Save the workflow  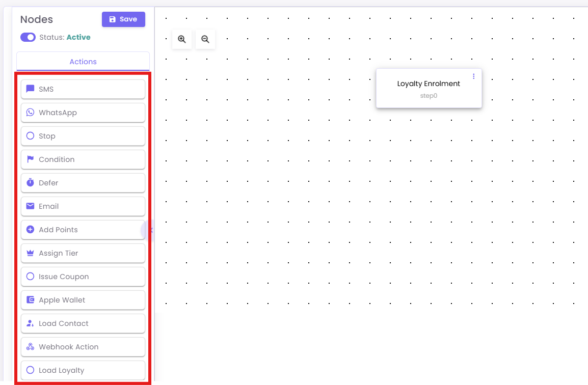(123, 19)
